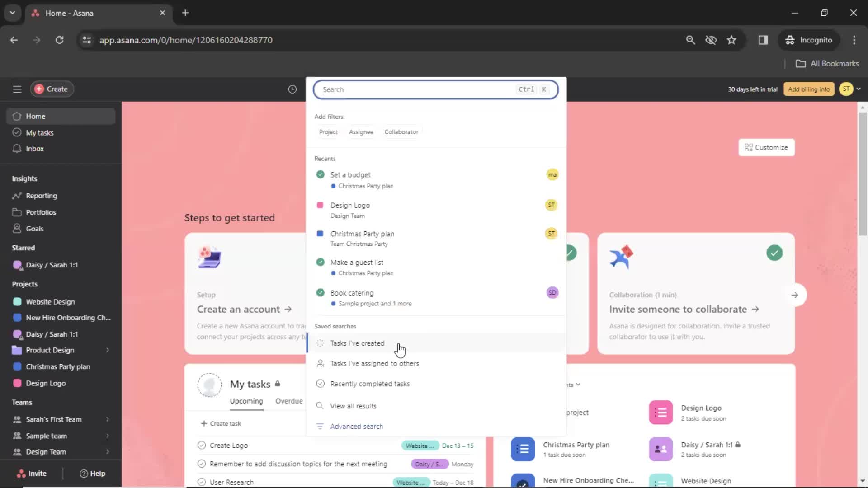Open a new browser tab
The height and width of the screenshot is (488, 868).
coord(185,13)
